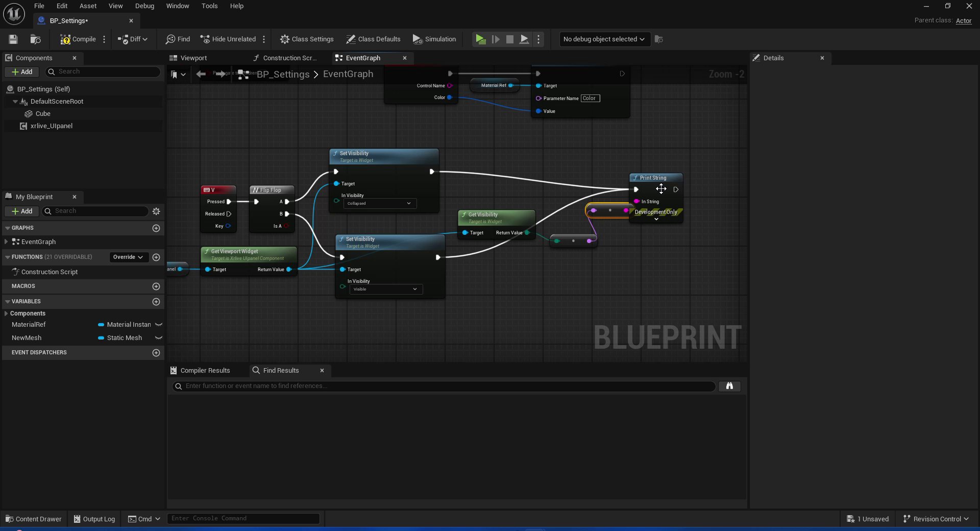The height and width of the screenshot is (531, 980).
Task: Click the MaterialRef type color pill
Action: coord(101,325)
